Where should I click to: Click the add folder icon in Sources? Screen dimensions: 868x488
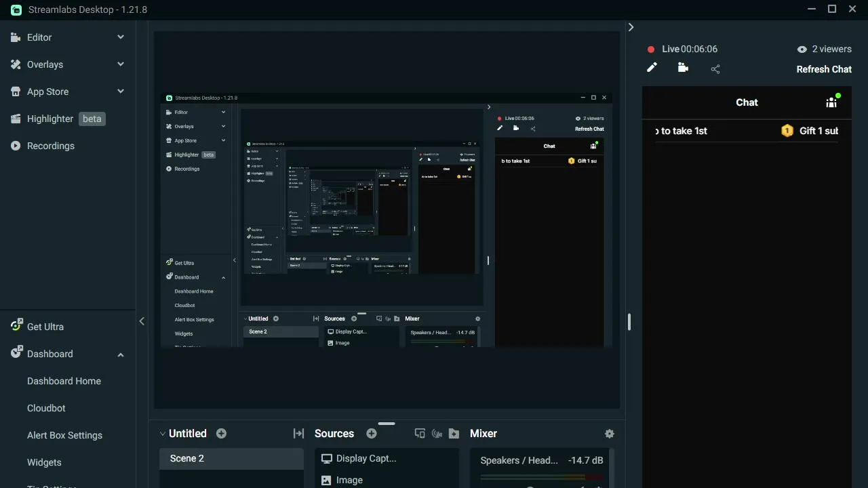(454, 434)
